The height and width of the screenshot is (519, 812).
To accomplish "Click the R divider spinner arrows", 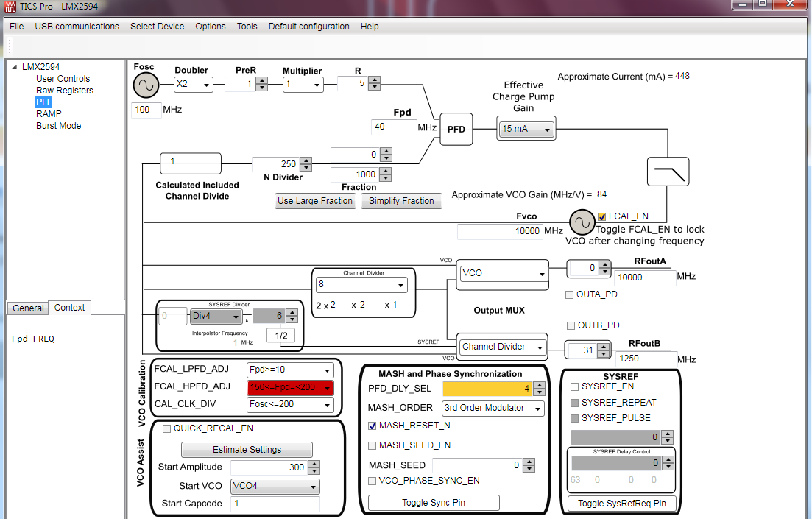I will coord(375,83).
